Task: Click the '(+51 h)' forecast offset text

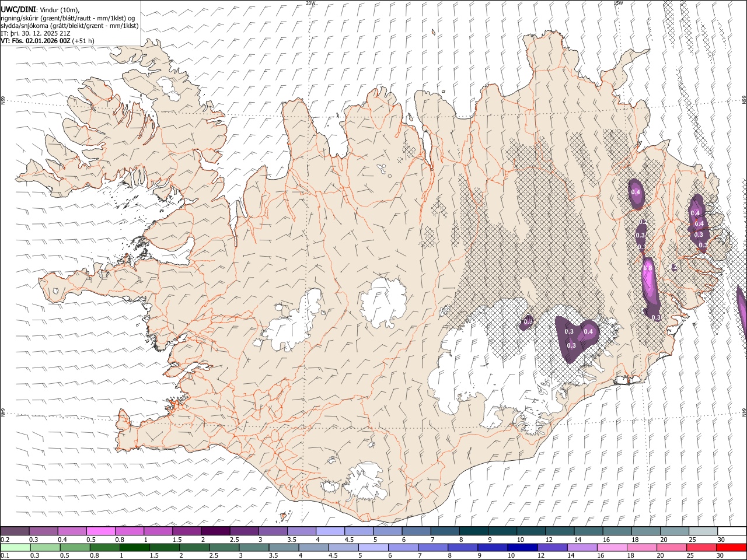Action: tap(84, 41)
